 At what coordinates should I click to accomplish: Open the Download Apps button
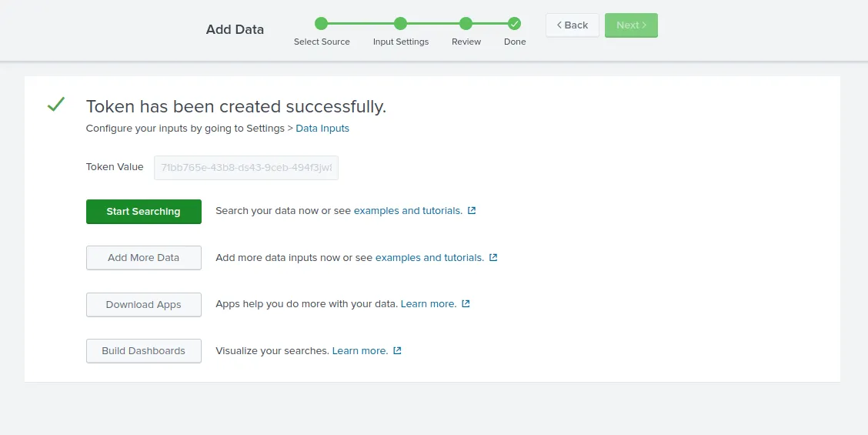pyautogui.click(x=143, y=305)
